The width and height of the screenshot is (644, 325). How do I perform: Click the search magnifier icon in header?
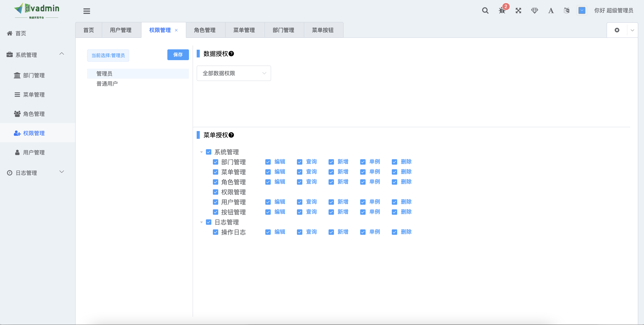[x=485, y=10]
